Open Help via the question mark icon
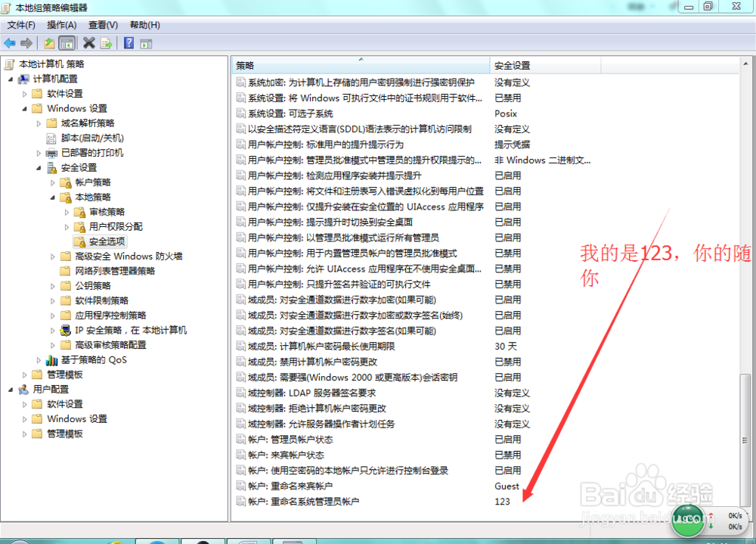This screenshot has height=544, width=756. click(129, 43)
